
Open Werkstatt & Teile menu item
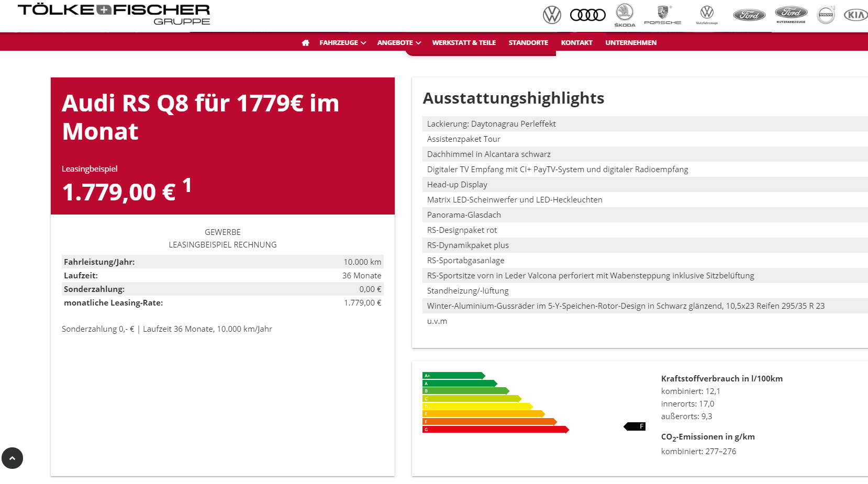point(464,43)
